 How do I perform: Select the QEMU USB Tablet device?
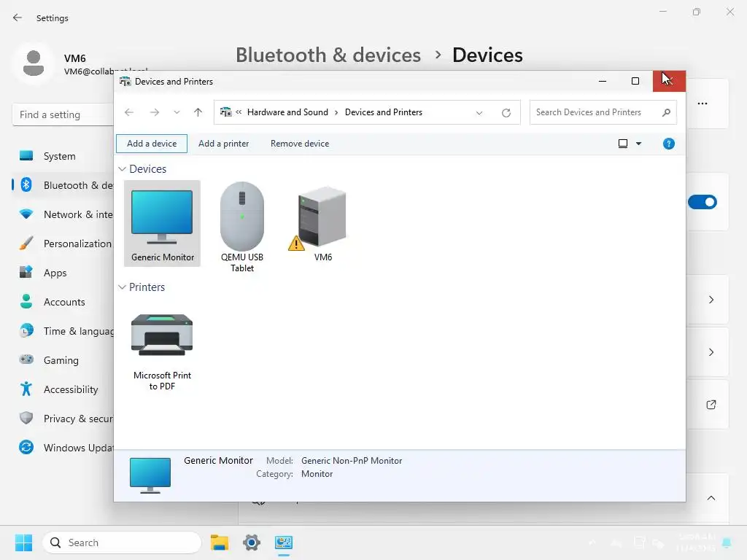point(242,227)
